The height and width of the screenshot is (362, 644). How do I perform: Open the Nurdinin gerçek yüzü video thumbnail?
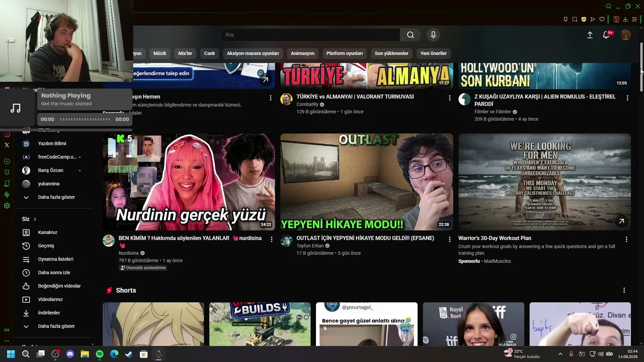click(x=189, y=182)
